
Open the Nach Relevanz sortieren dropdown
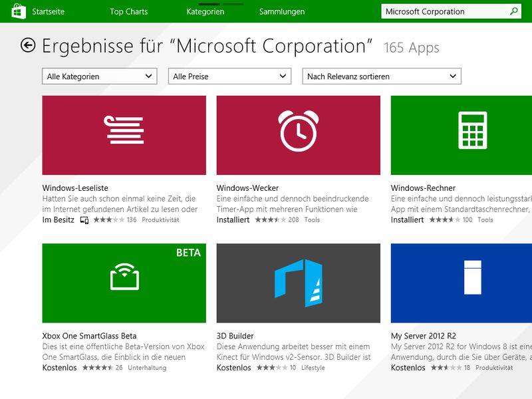point(382,76)
